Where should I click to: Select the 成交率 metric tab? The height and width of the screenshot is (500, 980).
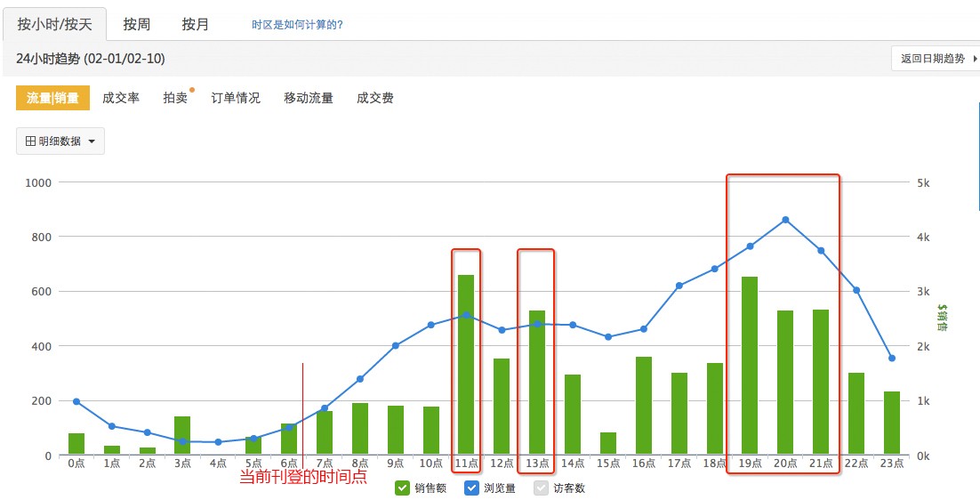pos(121,98)
